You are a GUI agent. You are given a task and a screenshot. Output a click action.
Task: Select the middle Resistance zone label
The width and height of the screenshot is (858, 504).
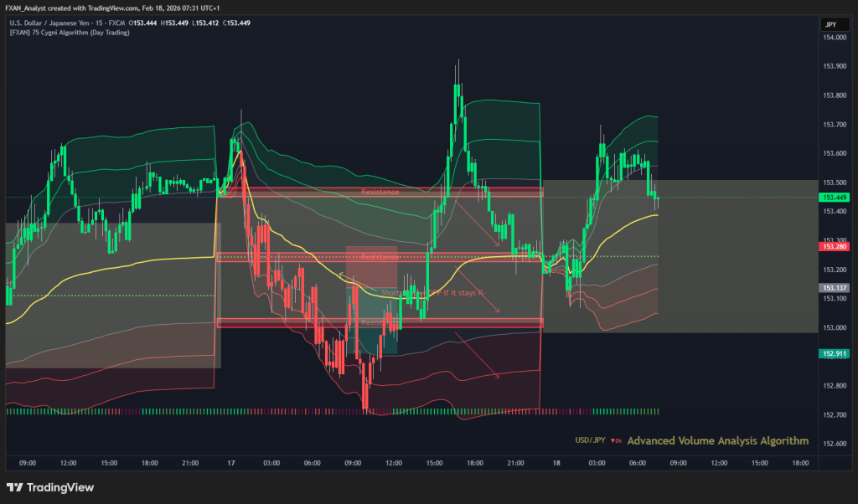380,257
